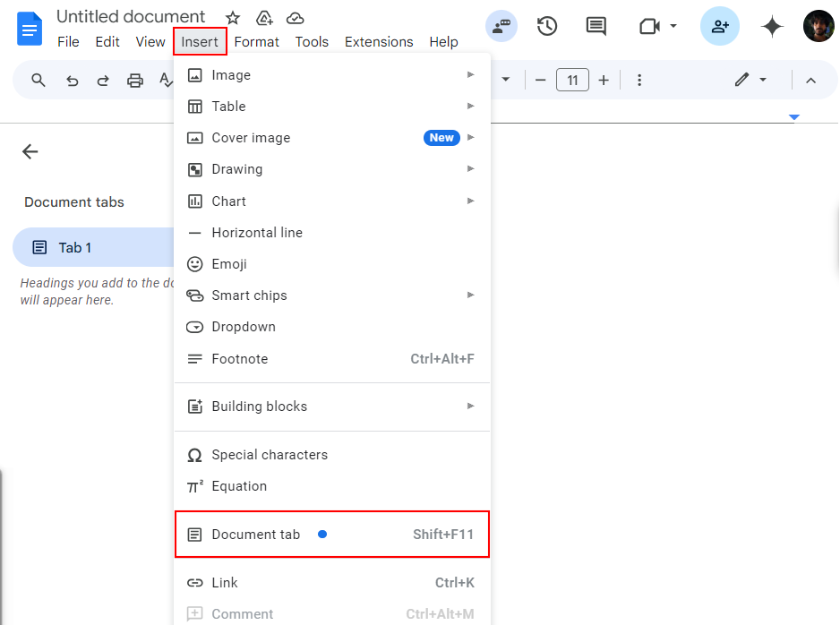The image size is (840, 625).
Task: Expand the Image submenu
Action: coord(331,75)
